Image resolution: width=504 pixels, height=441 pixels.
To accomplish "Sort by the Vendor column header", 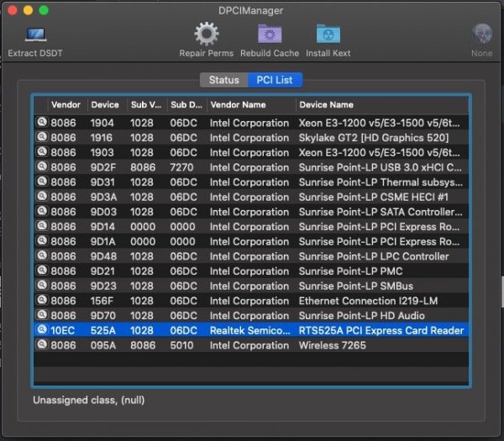I will click(x=66, y=105).
